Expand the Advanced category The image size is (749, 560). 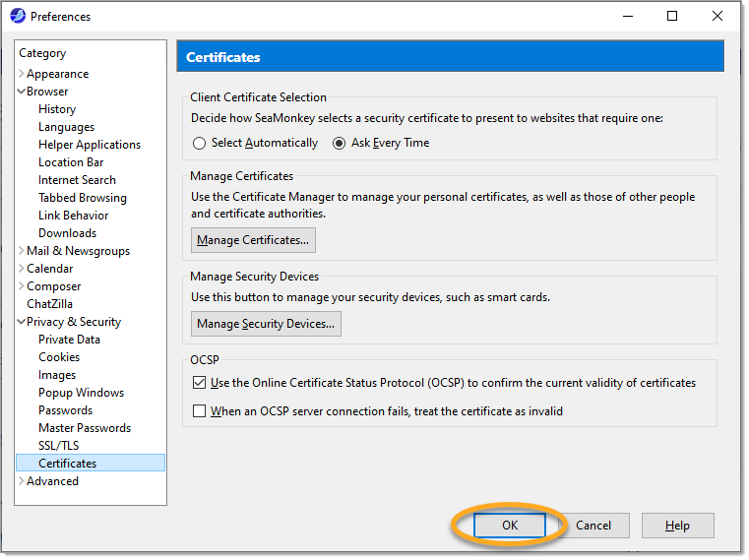click(x=22, y=481)
